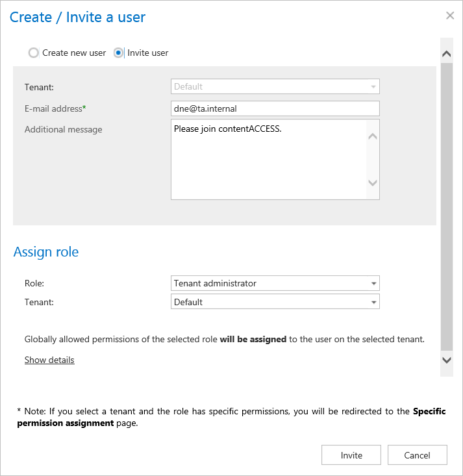Viewport: 463px width, 476px height.
Task: Close the Create / Invite a user dialog
Action: click(x=450, y=16)
